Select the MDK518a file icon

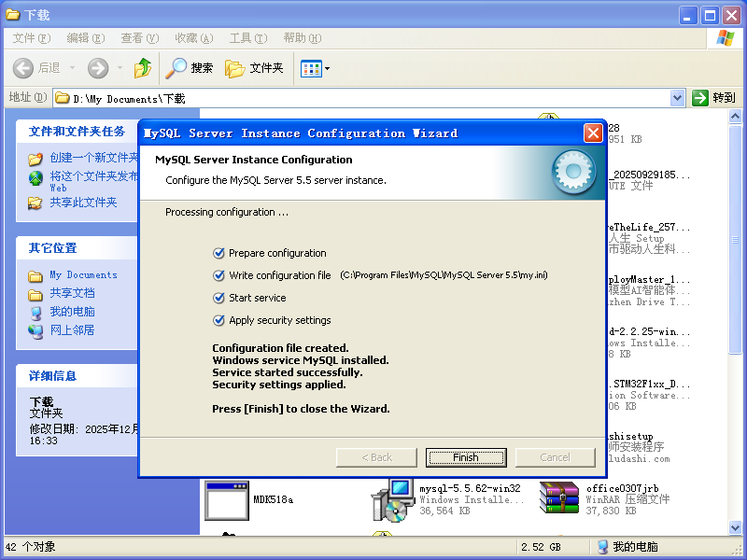[224, 499]
